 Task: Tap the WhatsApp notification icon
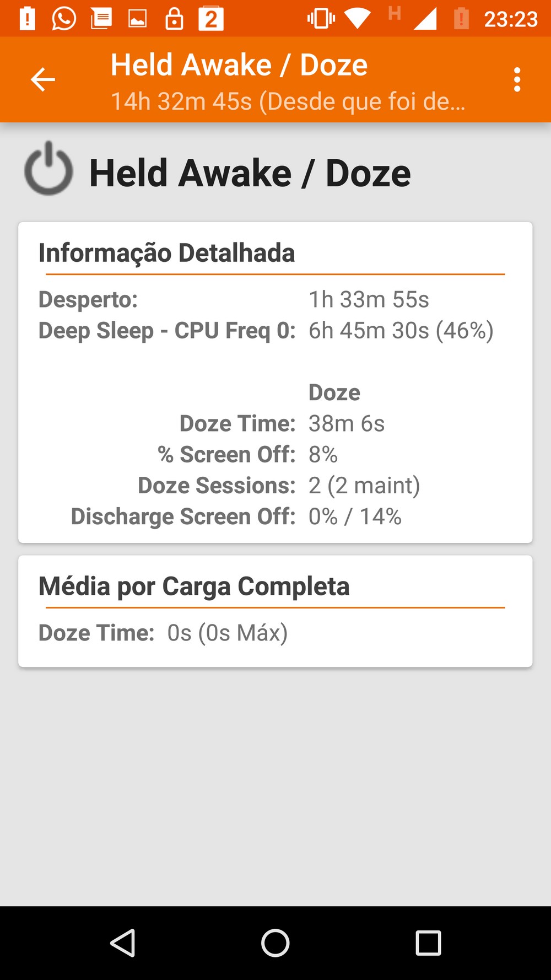[64, 19]
